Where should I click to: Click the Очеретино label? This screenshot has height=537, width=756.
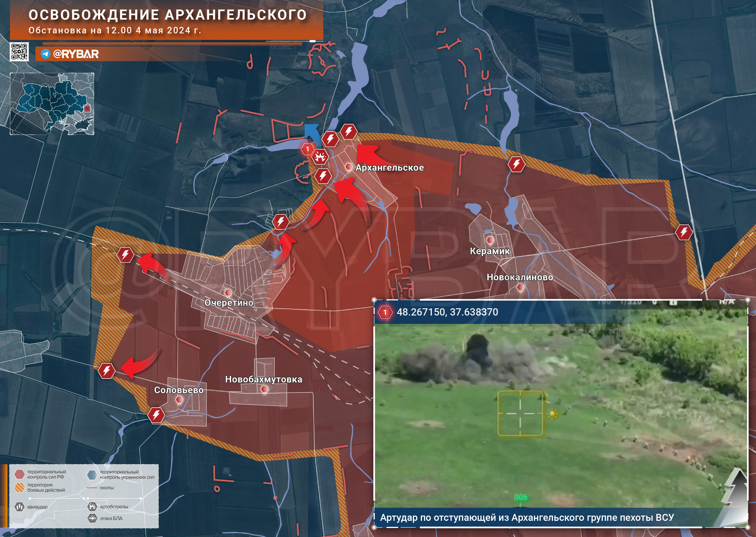pos(229,303)
